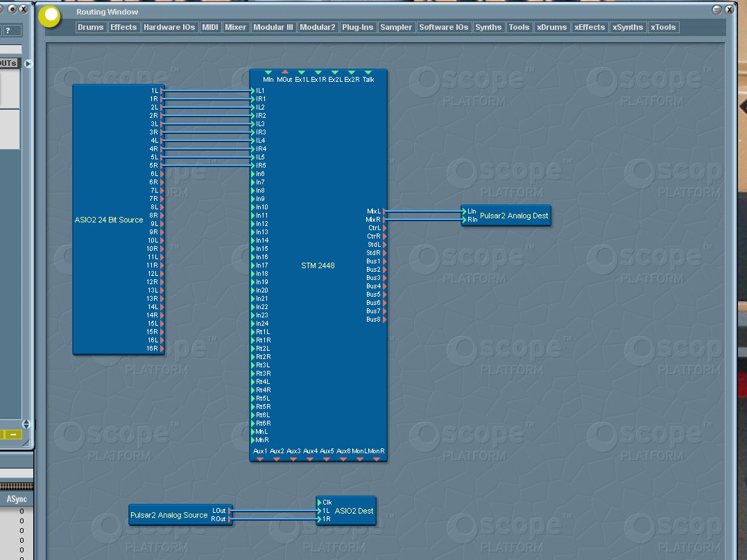Open the Drums menu
The image size is (747, 560).
[x=90, y=28]
